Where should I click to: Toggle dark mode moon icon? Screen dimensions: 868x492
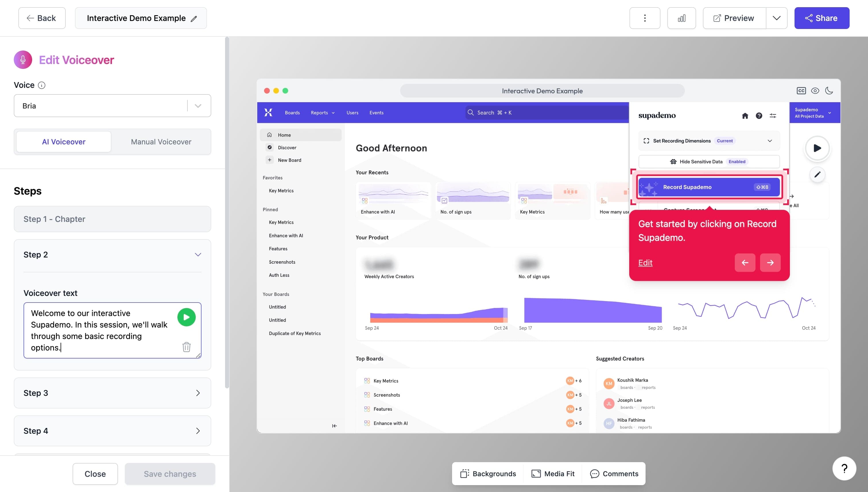click(x=829, y=90)
